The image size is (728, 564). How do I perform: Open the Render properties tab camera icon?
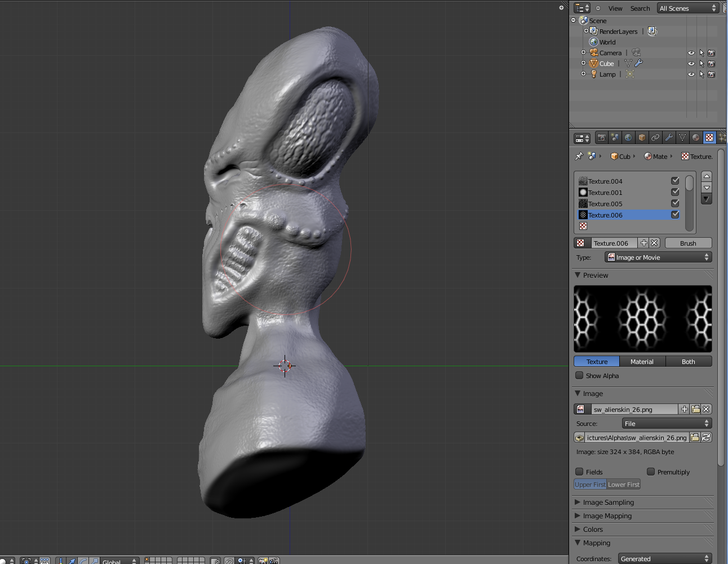tap(601, 137)
